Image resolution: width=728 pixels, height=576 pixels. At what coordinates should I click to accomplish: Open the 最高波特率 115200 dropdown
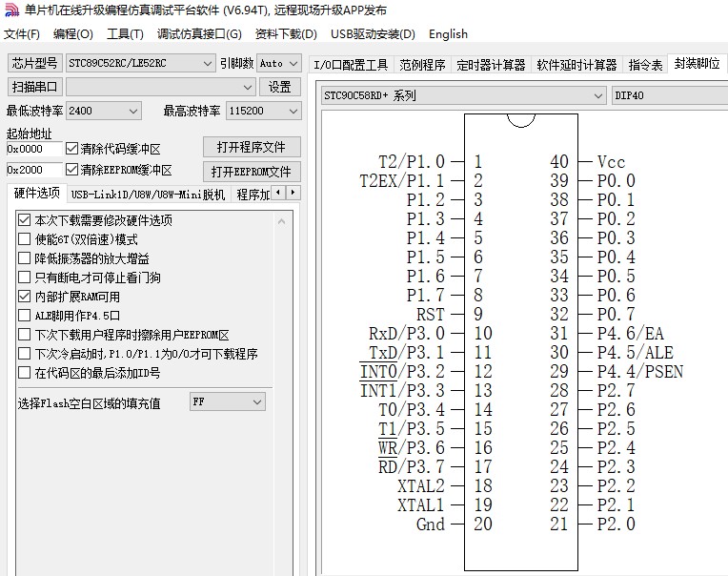(263, 111)
